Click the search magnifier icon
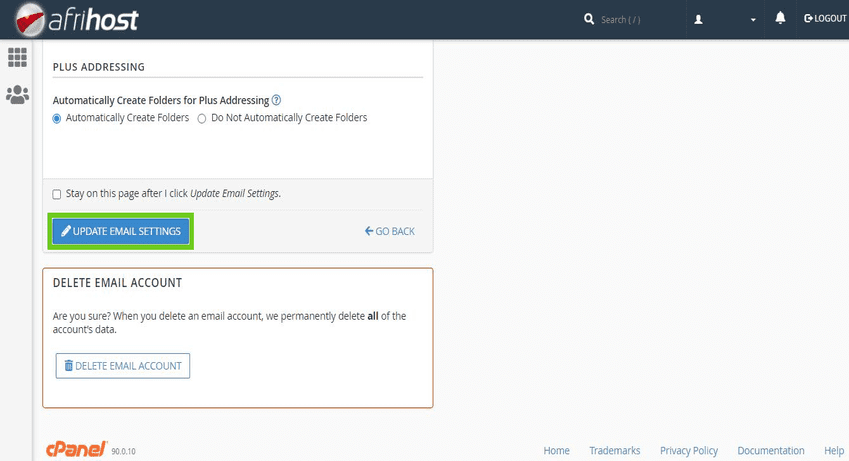Viewport: 849px width, 461px height. click(x=589, y=19)
